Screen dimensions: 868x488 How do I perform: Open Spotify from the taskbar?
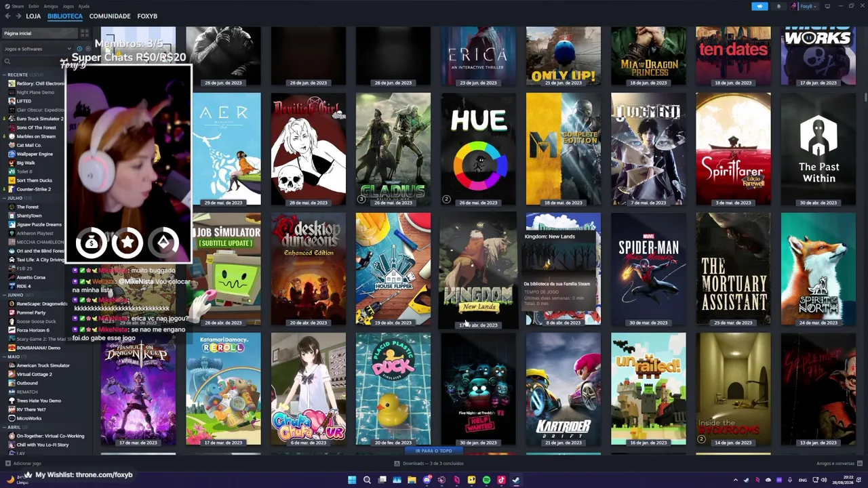pos(486,480)
